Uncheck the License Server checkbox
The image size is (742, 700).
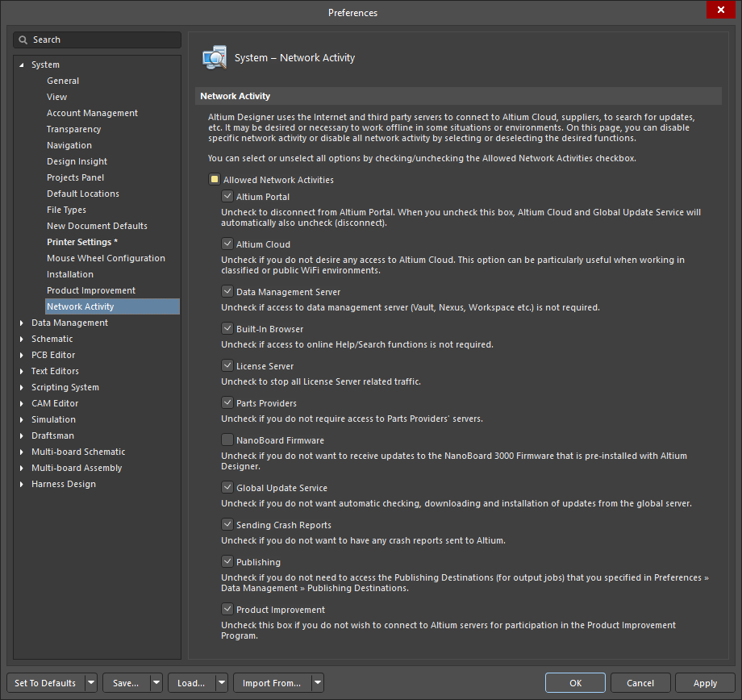pos(227,365)
